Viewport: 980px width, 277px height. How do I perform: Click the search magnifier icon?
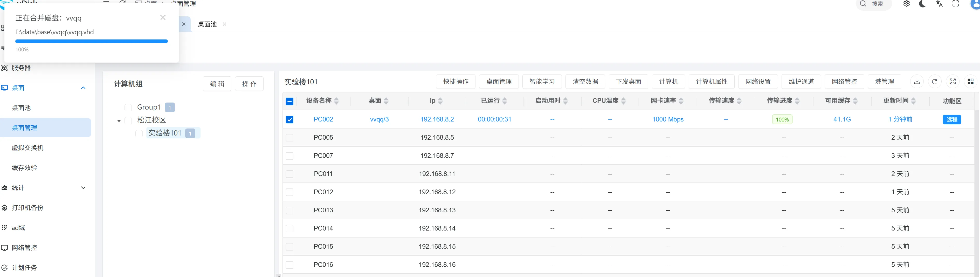(863, 4)
